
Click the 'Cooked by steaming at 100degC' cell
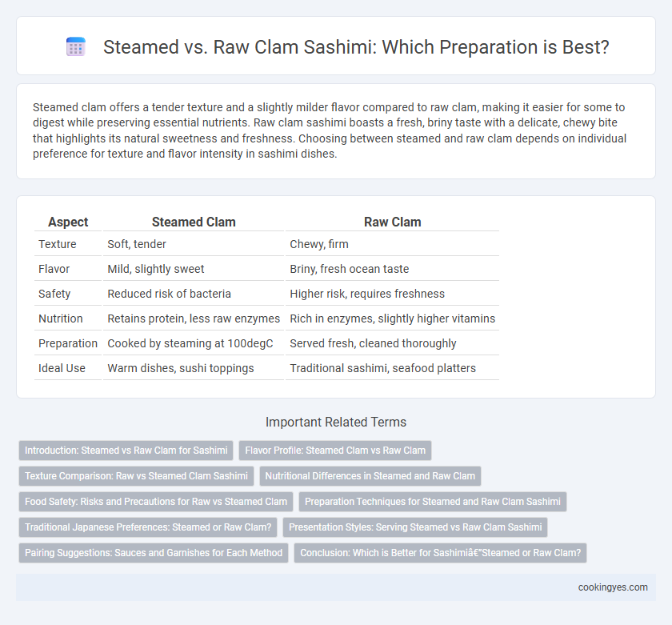(190, 343)
